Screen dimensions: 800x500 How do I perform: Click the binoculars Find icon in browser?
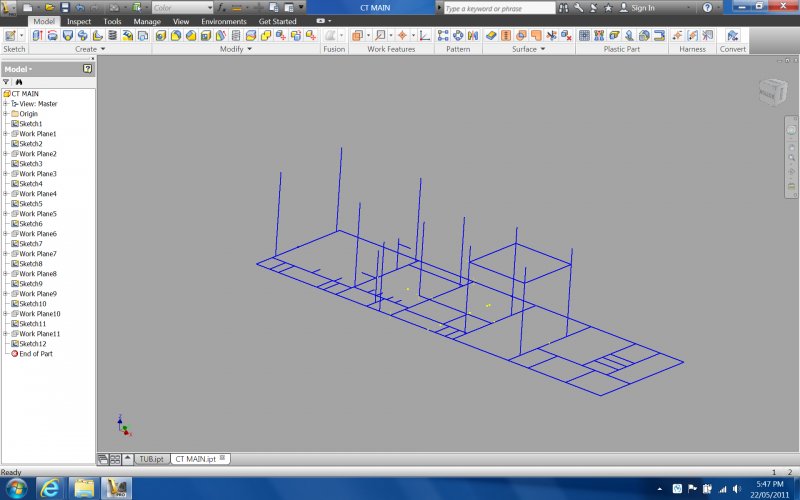click(19, 81)
